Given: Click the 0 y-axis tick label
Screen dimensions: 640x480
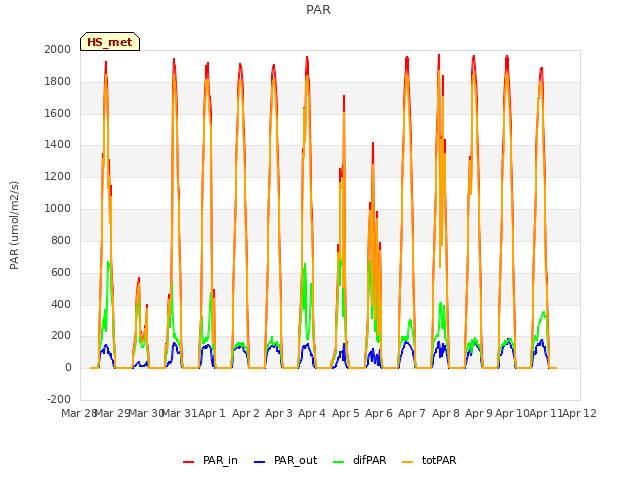Looking at the screenshot, I should click(x=68, y=368).
